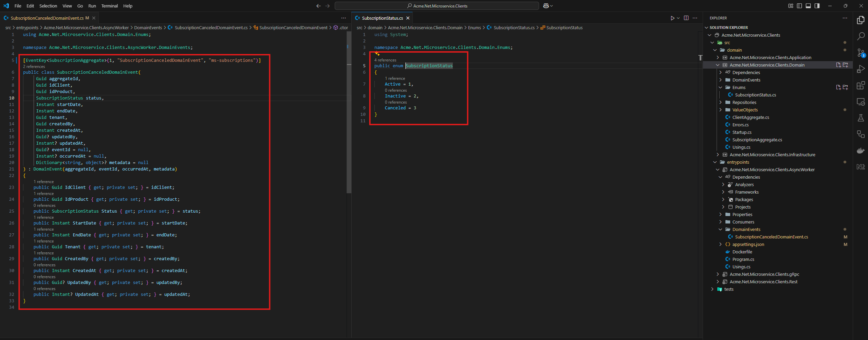Expand the Acme.Net.Microservice.Clients.gRpc project
Image resolution: width=868 pixels, height=340 pixels.
click(718, 274)
